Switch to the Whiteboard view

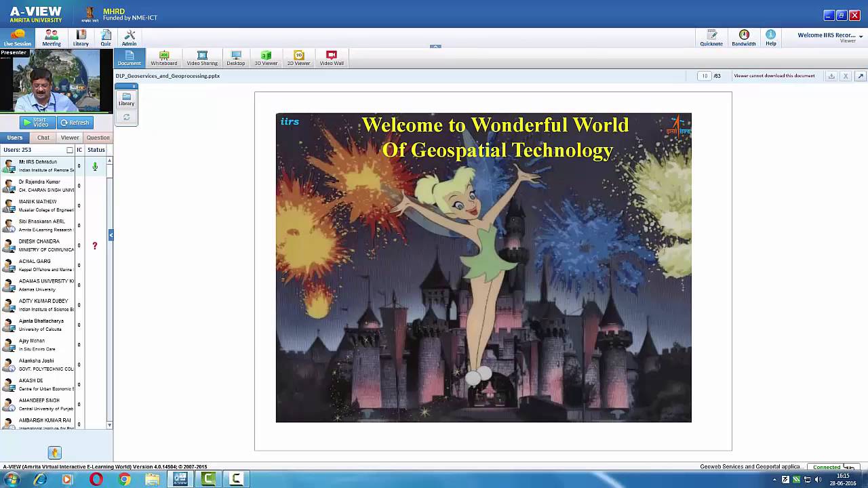(164, 58)
